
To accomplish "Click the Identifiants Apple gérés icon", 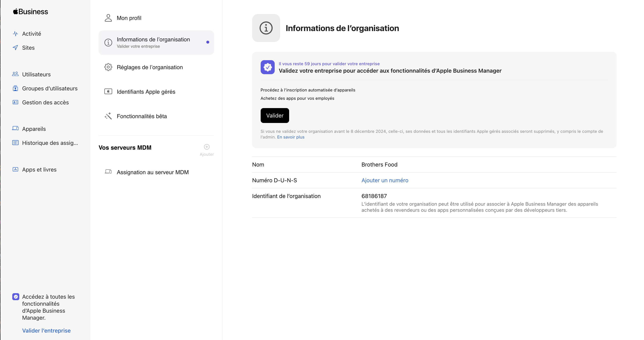I will (x=108, y=92).
